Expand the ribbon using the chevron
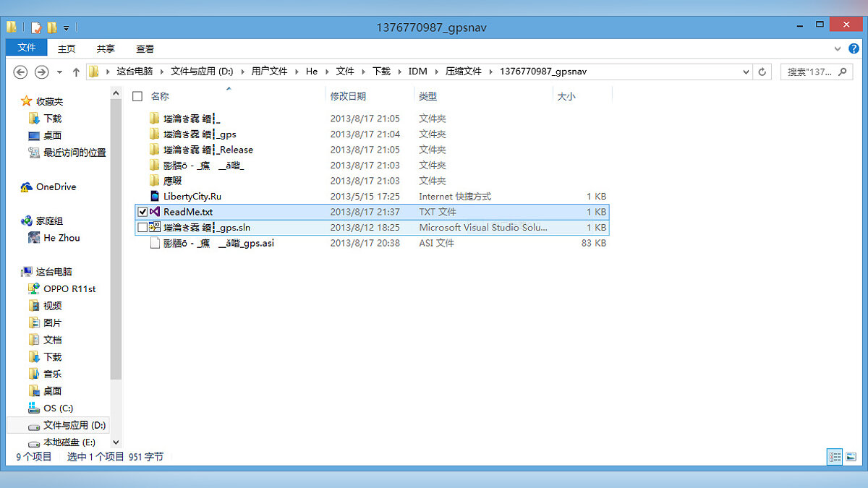This screenshot has width=868, height=488. (838, 48)
